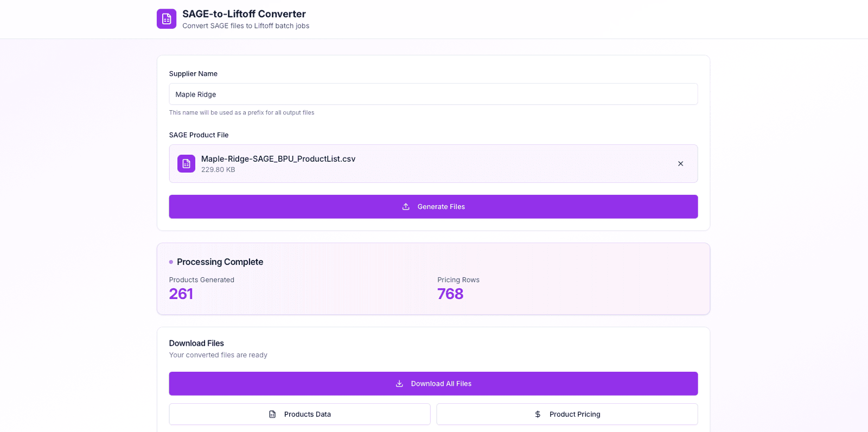Select the CSV file icon beside the uploaded file
This screenshot has height=432, width=868.
pos(186,163)
